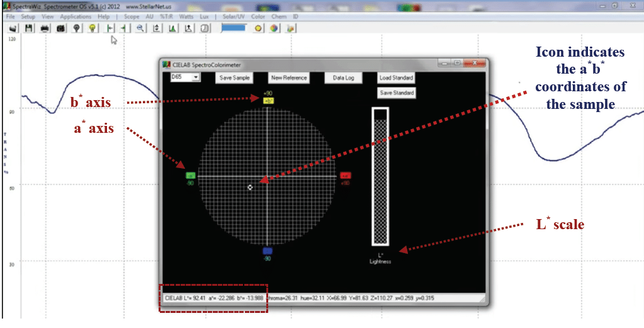Click the printer icon in toolbar
This screenshot has width=644, height=328.
[x=45, y=28]
